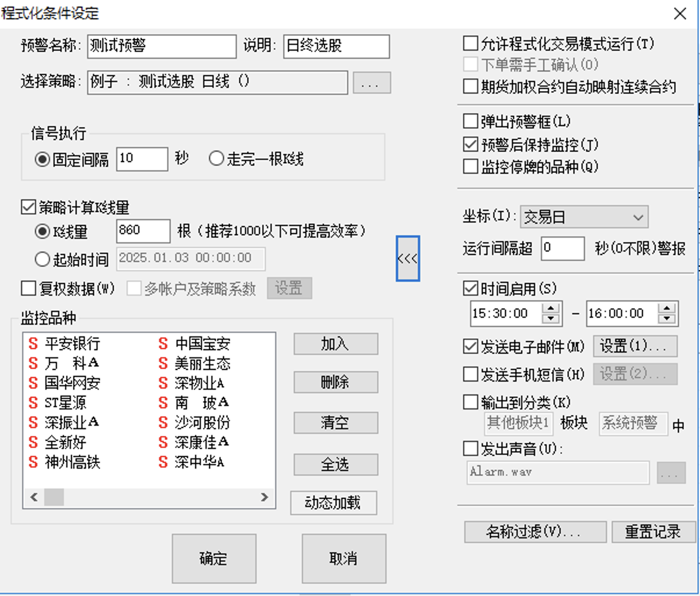The image size is (700, 596).
Task: Enable 期货加权合约自动映射连续合约 checkbox
Action: point(471,87)
